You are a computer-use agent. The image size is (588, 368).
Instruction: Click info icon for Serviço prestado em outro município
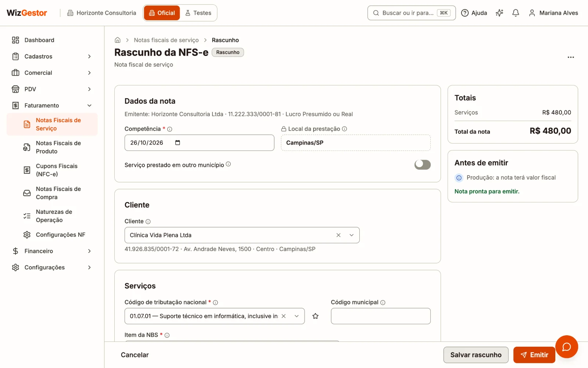(x=228, y=164)
